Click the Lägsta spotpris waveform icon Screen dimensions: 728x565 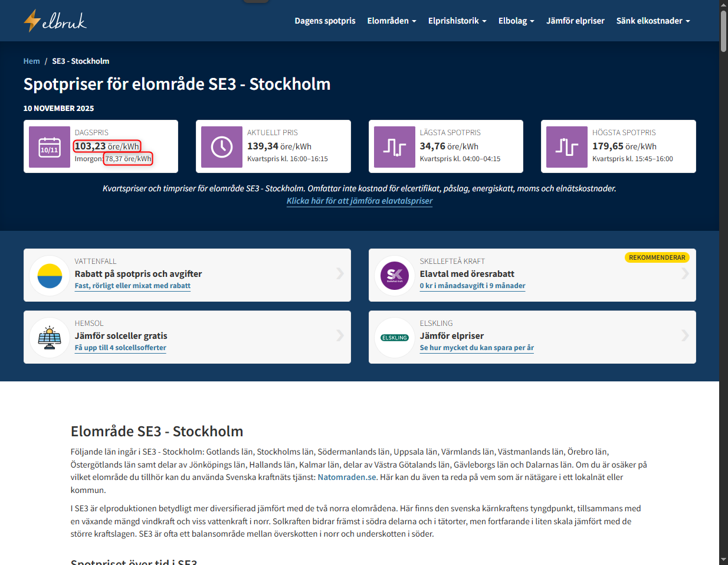395,146
